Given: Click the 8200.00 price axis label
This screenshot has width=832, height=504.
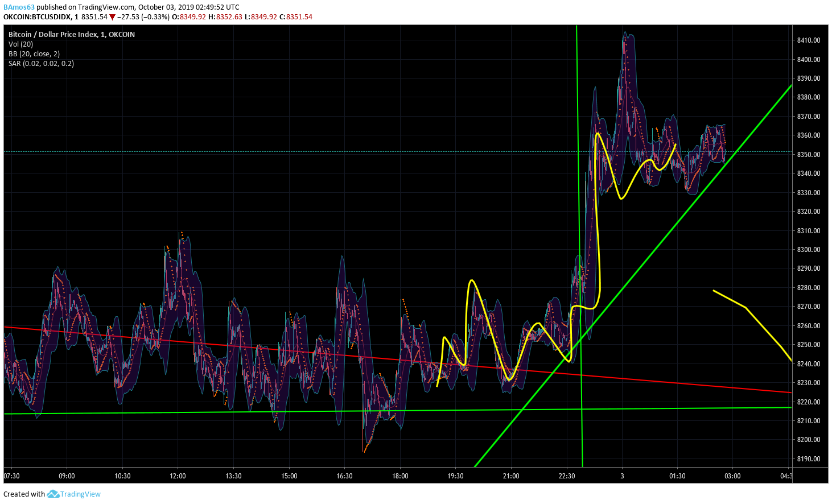Looking at the screenshot, I should click(x=808, y=440).
